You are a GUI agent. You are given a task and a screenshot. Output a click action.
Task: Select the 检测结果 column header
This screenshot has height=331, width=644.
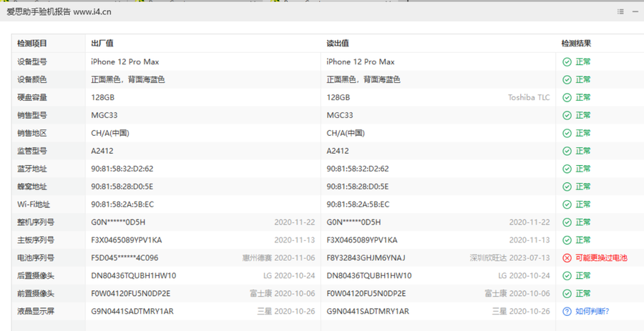point(577,44)
